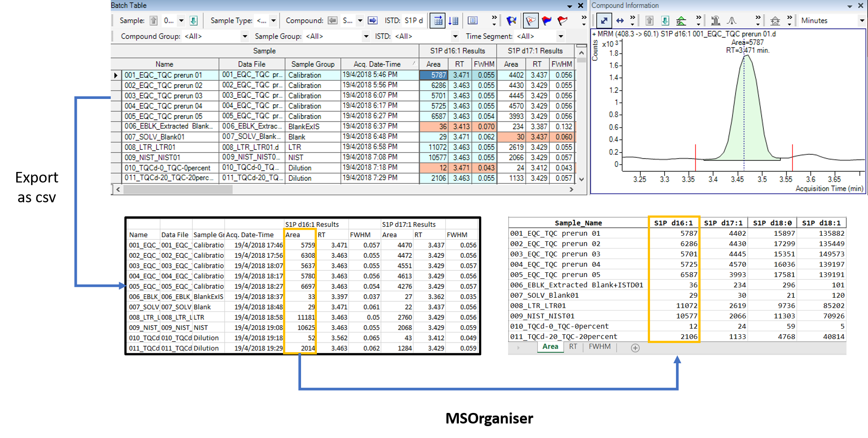Screen dimensions: 868x438
Task: Click the Batch Table vertical scroll down arrow
Action: pyautogui.click(x=581, y=179)
